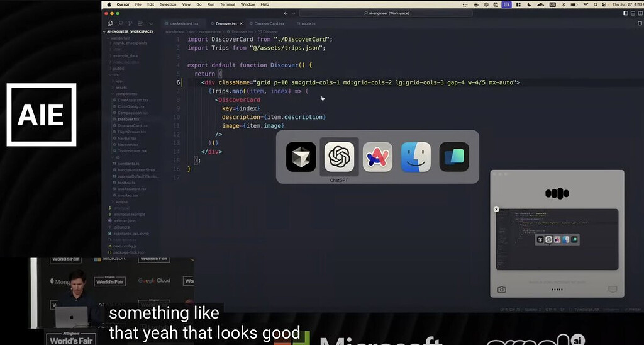
Task: Select the green-teal app icon in switcher
Action: pyautogui.click(x=454, y=157)
